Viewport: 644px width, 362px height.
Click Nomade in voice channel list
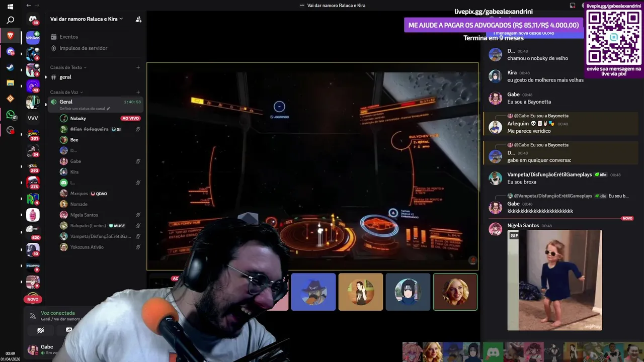pos(79,204)
